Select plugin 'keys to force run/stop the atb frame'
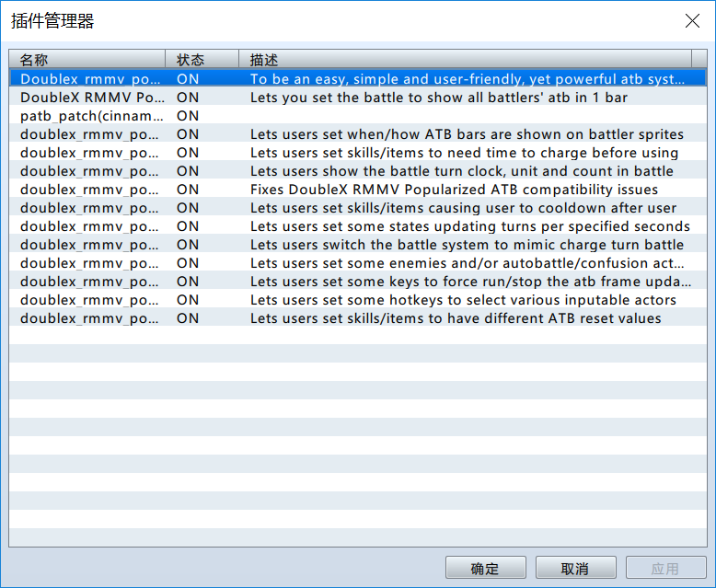716x588 pixels. pos(358,282)
